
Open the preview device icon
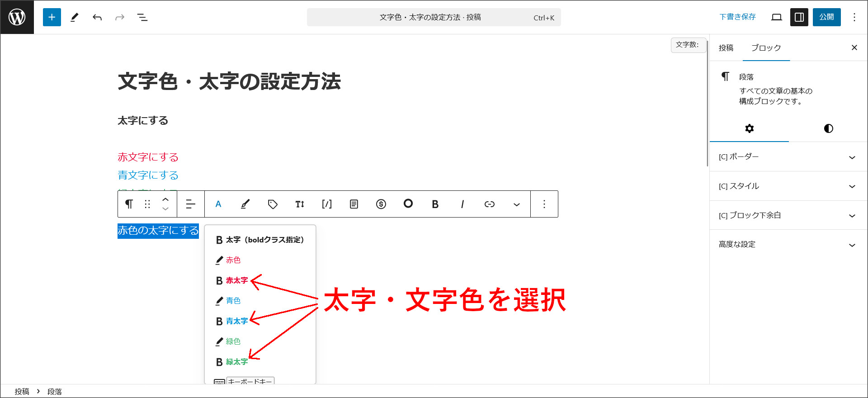777,17
